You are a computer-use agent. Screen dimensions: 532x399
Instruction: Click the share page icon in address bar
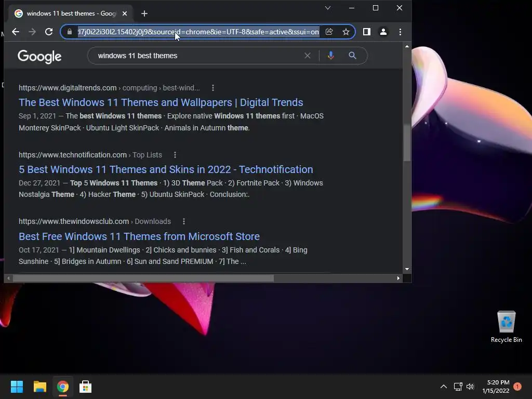pyautogui.click(x=329, y=32)
